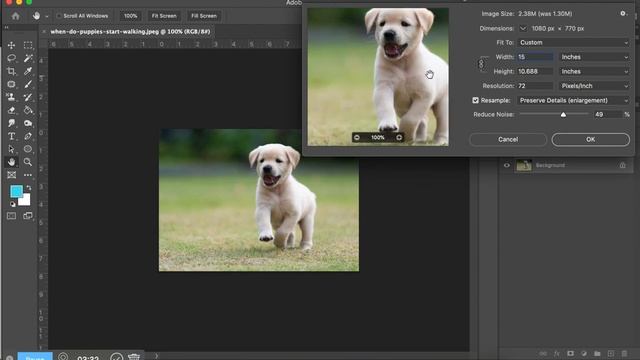Open the Hand tool preset picker arrow
This screenshot has width=640, height=360.
(47, 16)
